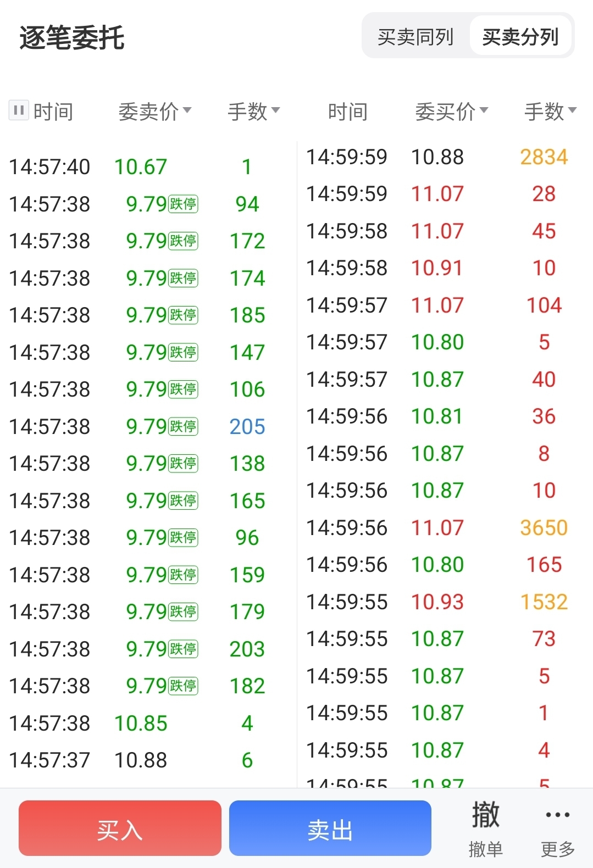Click the red 买入 buy button

click(120, 828)
